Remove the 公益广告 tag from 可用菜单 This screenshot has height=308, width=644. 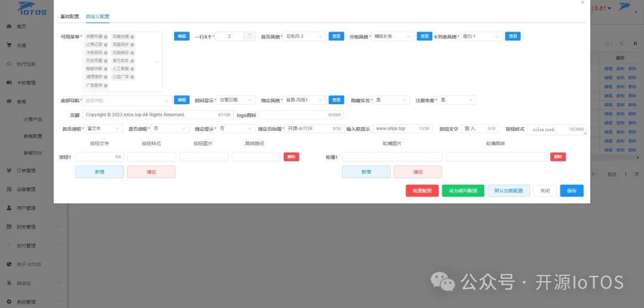[132, 77]
